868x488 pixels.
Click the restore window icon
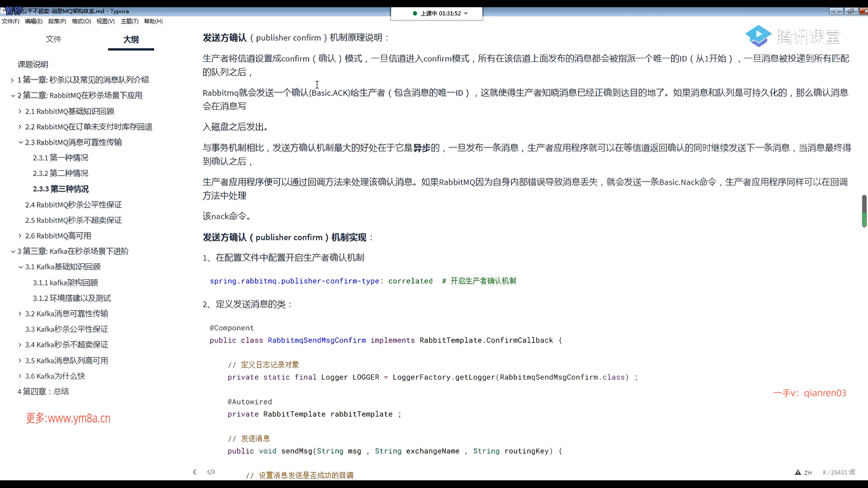click(851, 11)
